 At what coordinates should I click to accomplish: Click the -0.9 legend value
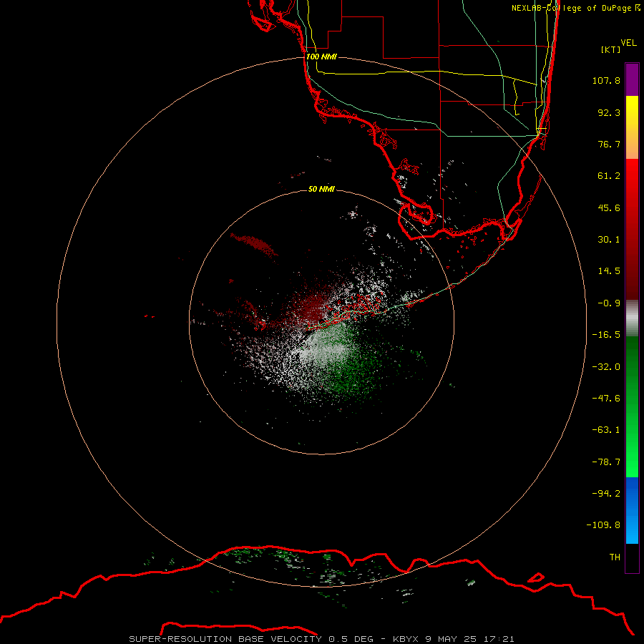tap(609, 303)
